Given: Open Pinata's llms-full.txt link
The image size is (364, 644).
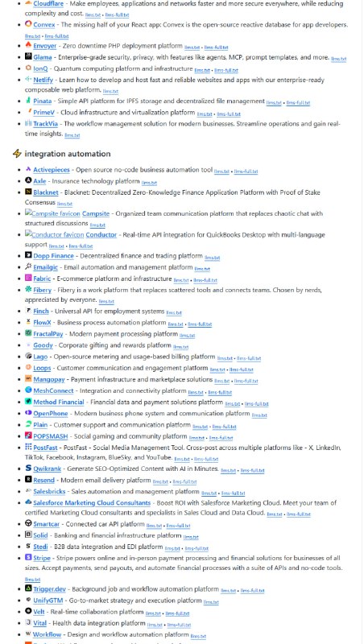Looking at the screenshot, I should 298,103.
